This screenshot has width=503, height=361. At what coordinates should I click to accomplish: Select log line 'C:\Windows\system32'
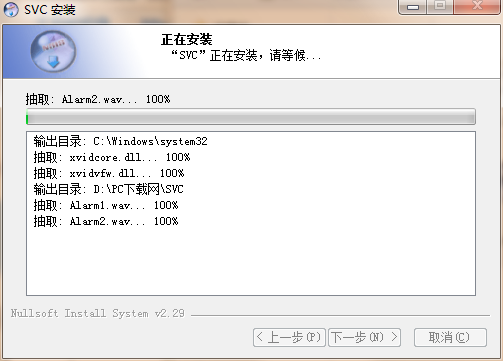[x=120, y=141]
